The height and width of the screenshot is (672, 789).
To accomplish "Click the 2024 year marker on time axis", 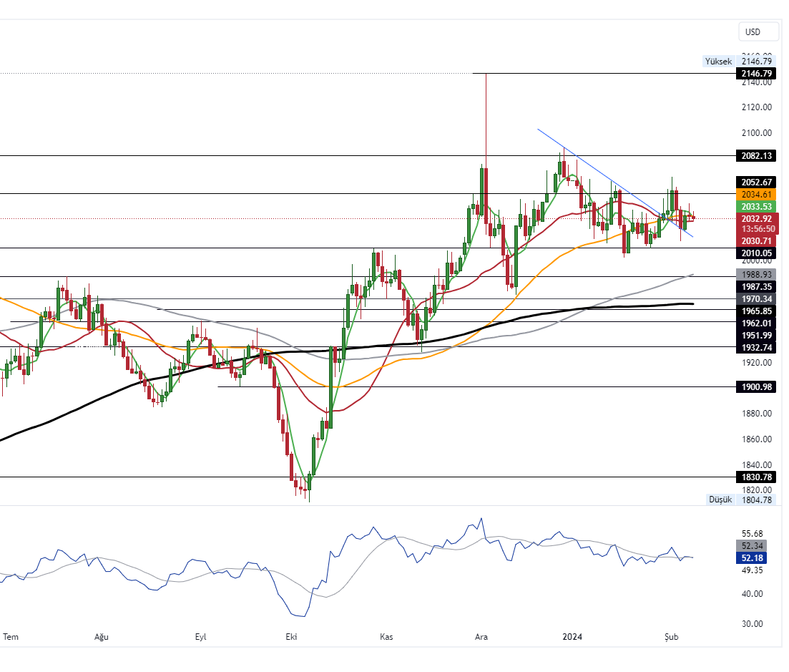I will click(573, 637).
